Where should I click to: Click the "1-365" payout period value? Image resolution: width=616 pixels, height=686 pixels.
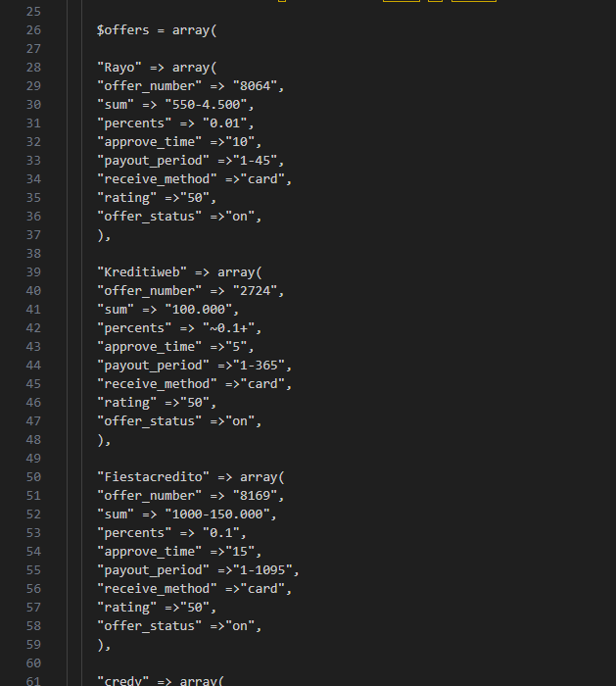260,366
